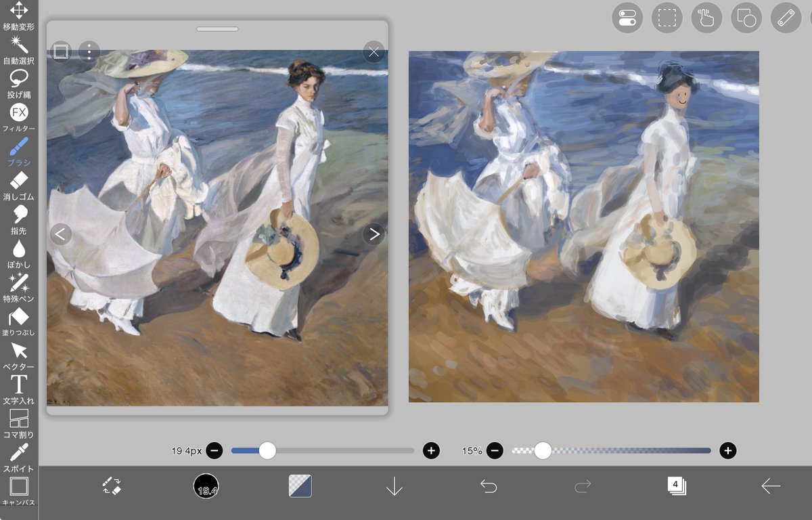Image resolution: width=812 pixels, height=520 pixels.
Task: Select the スポイト eyedropper tool
Action: 18,458
